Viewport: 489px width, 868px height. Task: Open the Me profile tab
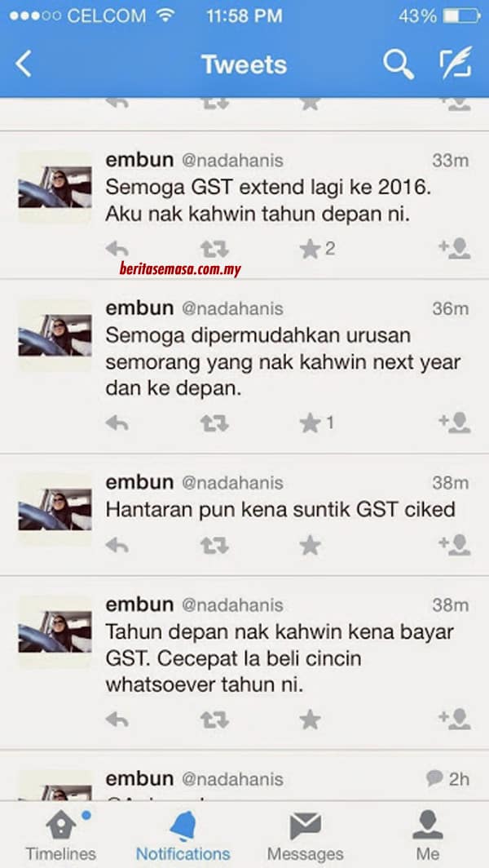428,836
